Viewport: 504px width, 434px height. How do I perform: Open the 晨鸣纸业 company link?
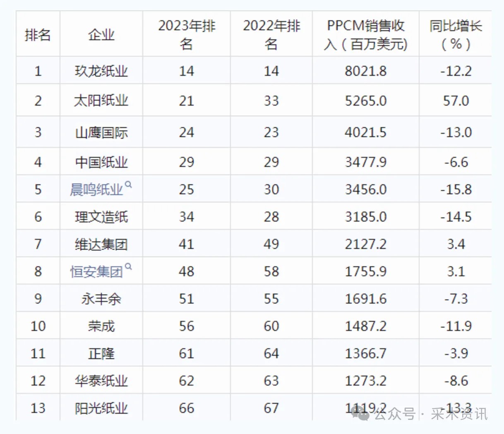point(96,189)
